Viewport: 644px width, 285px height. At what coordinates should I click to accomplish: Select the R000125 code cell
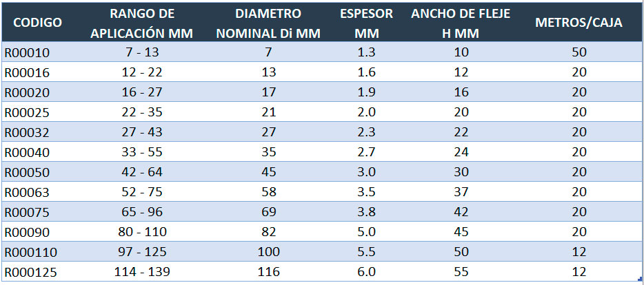point(30,272)
